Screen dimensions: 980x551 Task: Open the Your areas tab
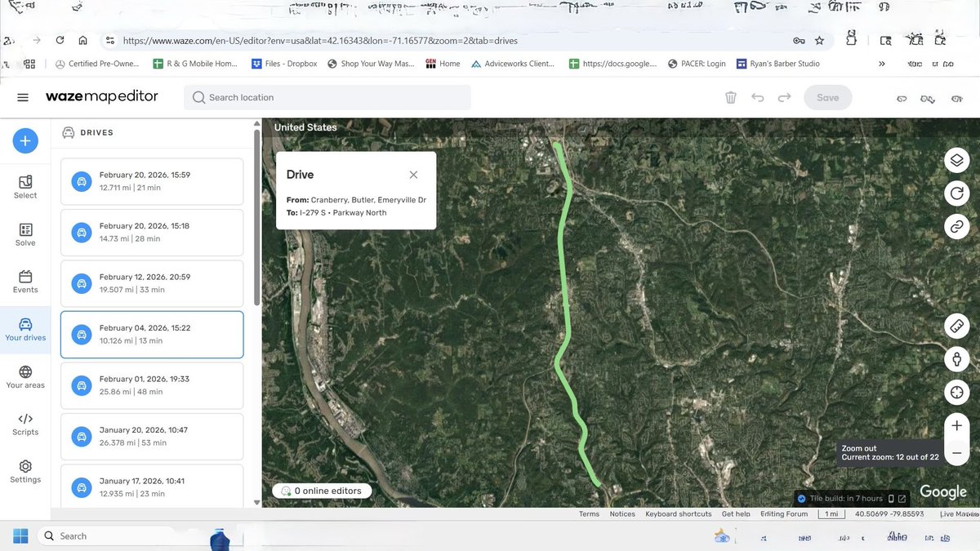tap(25, 376)
